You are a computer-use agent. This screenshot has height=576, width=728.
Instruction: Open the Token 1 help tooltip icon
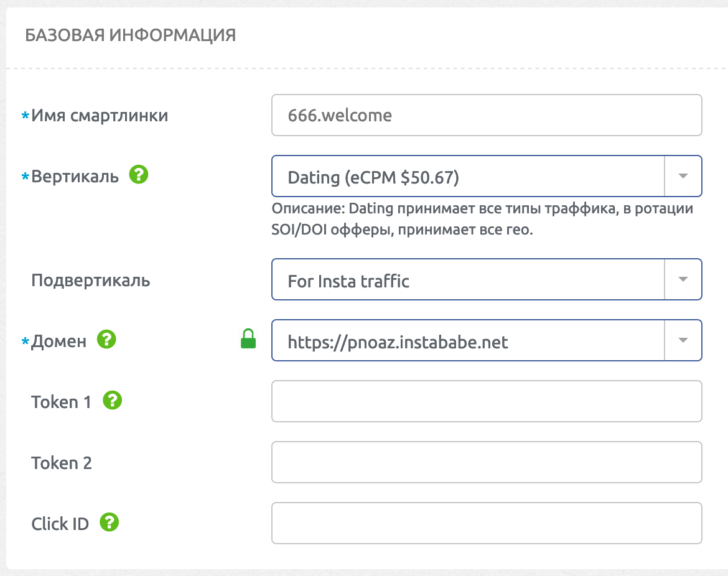click(113, 401)
